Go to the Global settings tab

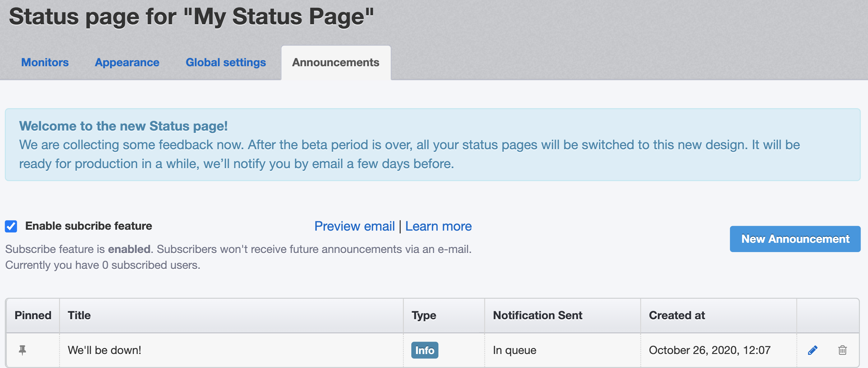point(226,62)
